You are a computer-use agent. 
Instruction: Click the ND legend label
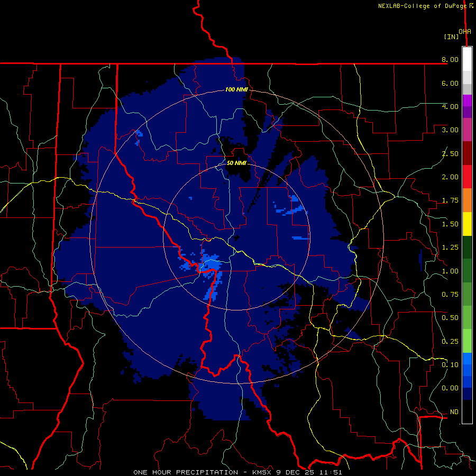click(454, 412)
